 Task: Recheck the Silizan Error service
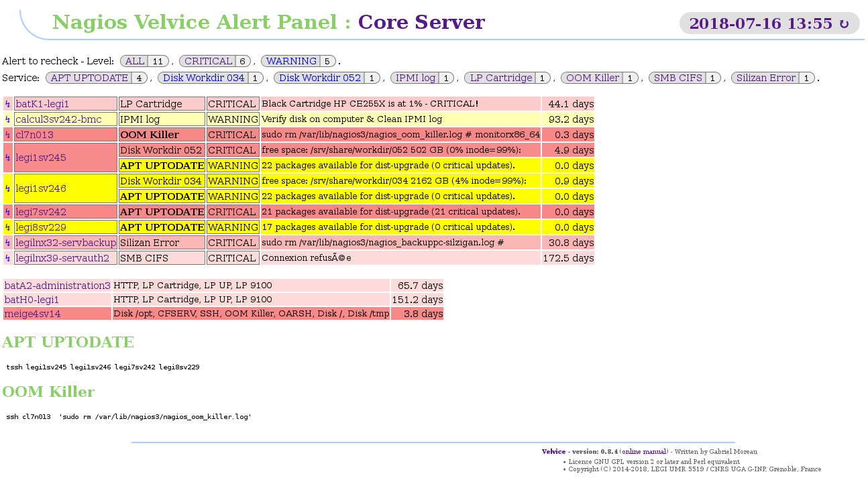tap(765, 78)
